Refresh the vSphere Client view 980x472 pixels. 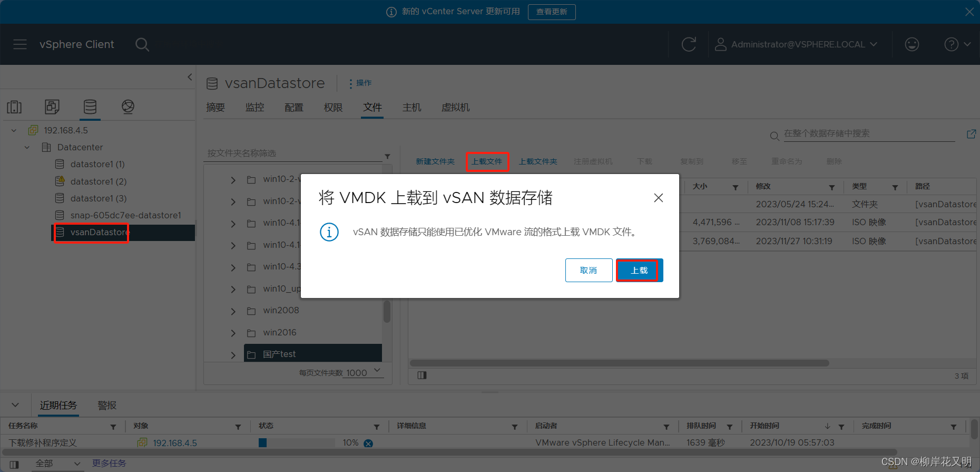click(x=689, y=44)
